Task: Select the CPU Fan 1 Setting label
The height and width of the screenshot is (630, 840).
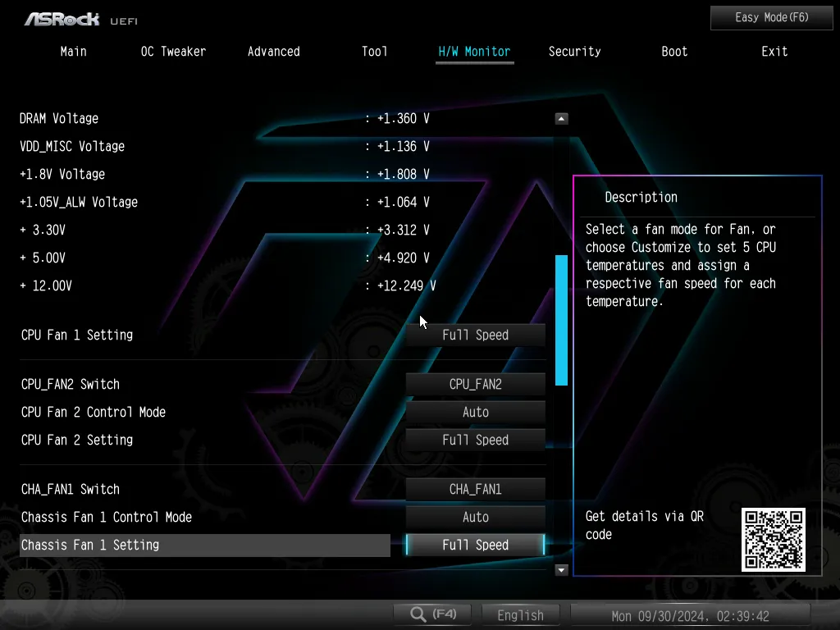Action: click(77, 335)
